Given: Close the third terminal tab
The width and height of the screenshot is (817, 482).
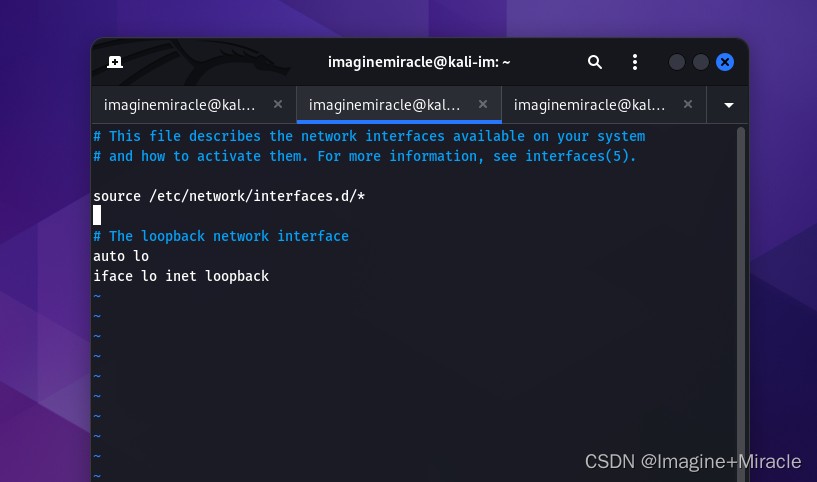Looking at the screenshot, I should (x=688, y=104).
